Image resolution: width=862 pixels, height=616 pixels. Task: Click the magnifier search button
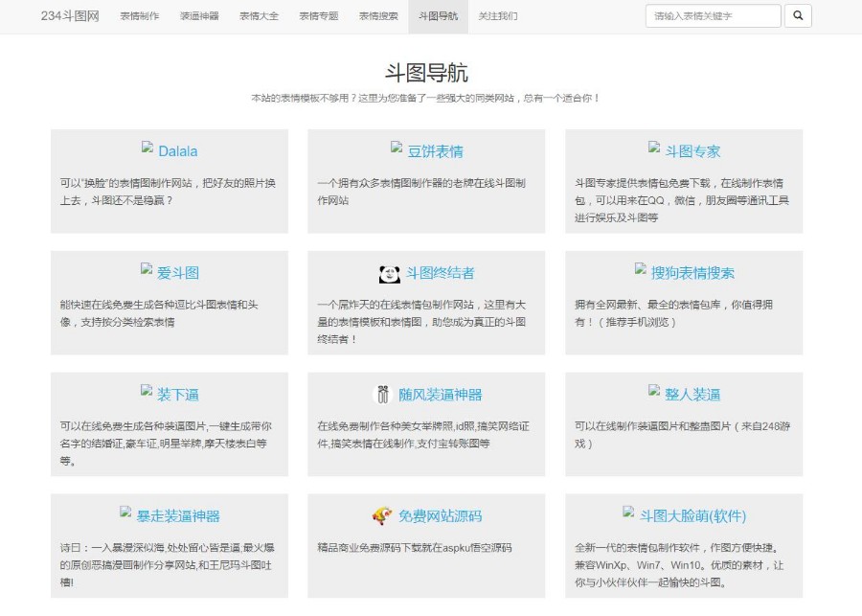pyautogui.click(x=798, y=15)
